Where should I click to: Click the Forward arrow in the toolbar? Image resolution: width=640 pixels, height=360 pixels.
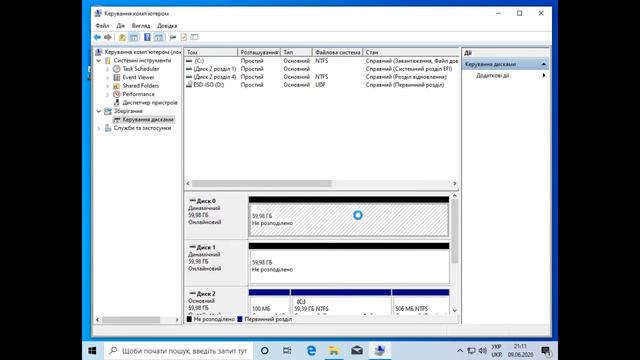coord(108,37)
